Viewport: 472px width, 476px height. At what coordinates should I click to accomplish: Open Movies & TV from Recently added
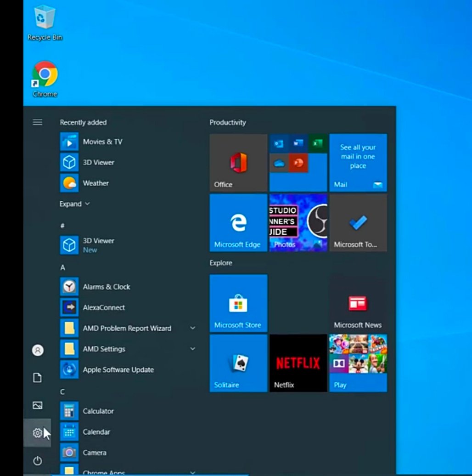127,142
